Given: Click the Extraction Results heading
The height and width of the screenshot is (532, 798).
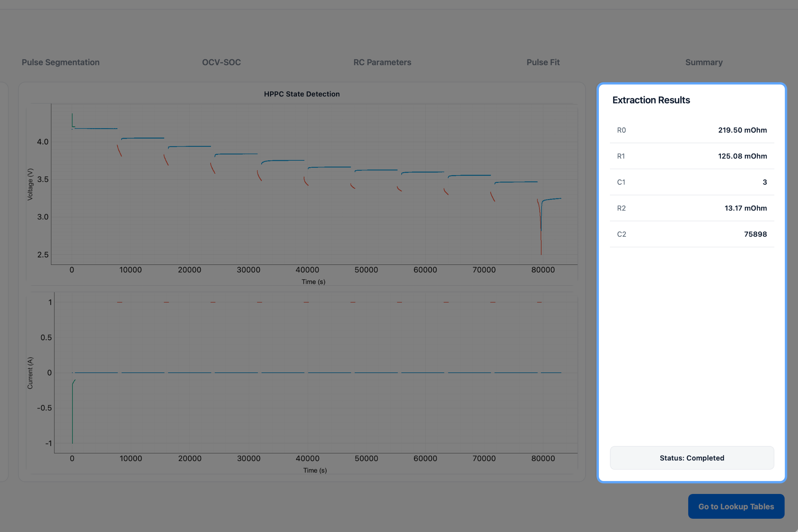Looking at the screenshot, I should point(651,100).
